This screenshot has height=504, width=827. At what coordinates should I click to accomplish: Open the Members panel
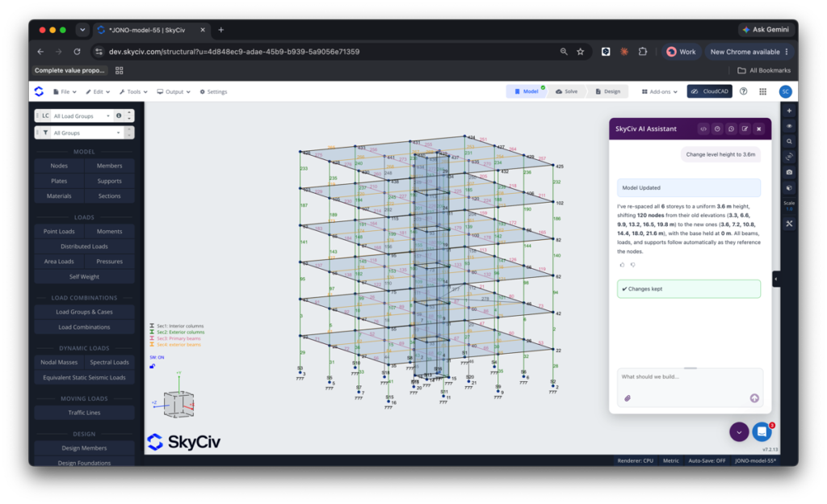pos(109,166)
